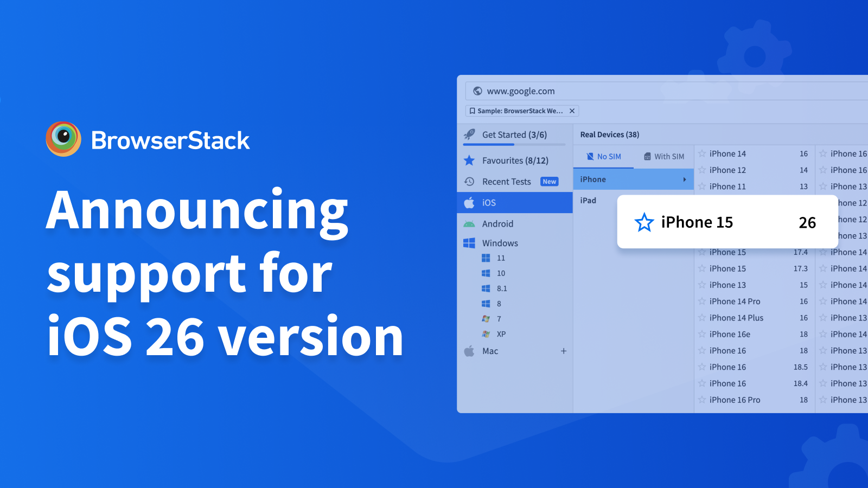Select Mac in the sidebar
The image size is (868, 488).
490,351
